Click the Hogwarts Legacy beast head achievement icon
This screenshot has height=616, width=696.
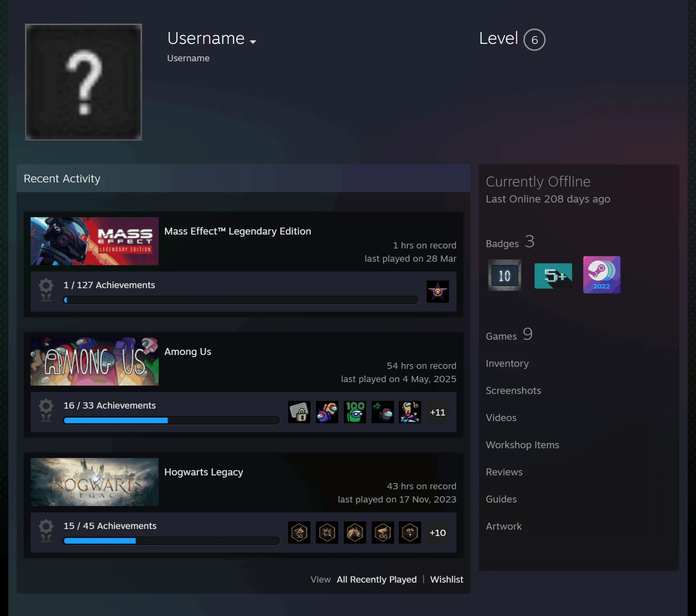[x=355, y=532]
